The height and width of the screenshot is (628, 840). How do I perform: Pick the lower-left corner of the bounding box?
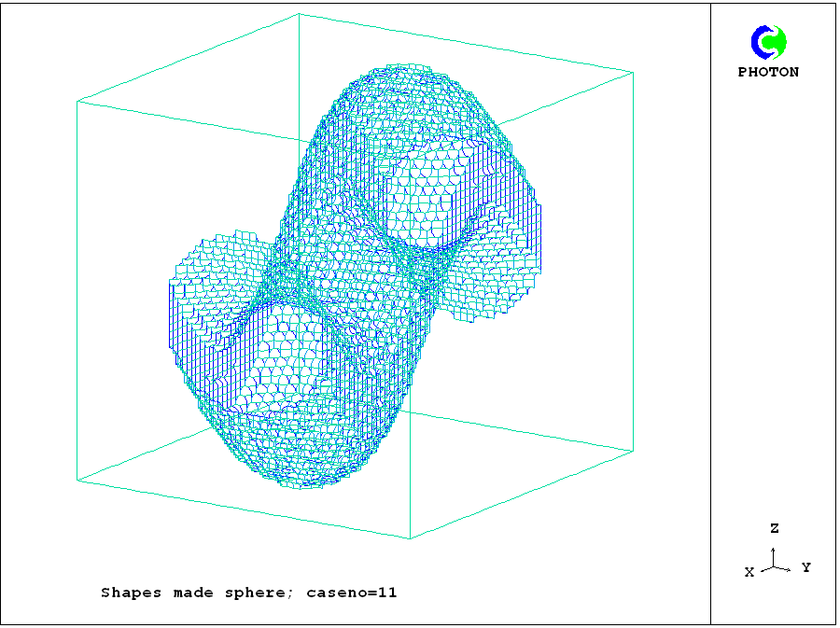click(77, 481)
